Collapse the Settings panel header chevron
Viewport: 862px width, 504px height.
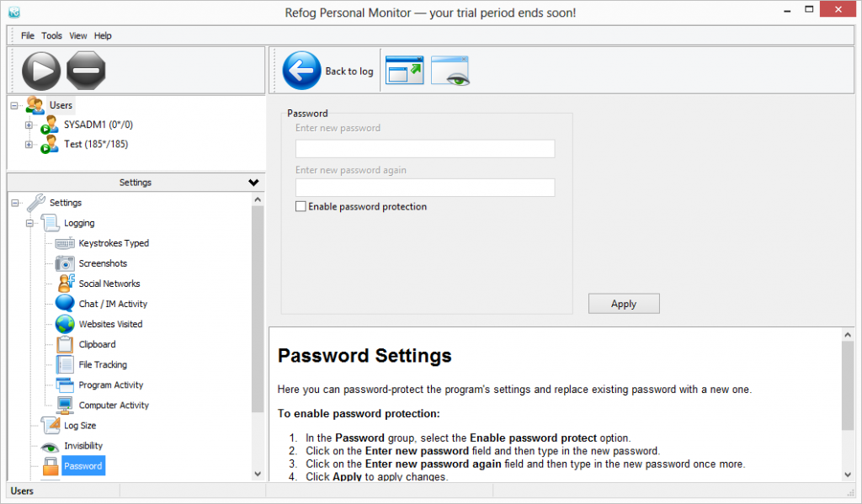(253, 183)
